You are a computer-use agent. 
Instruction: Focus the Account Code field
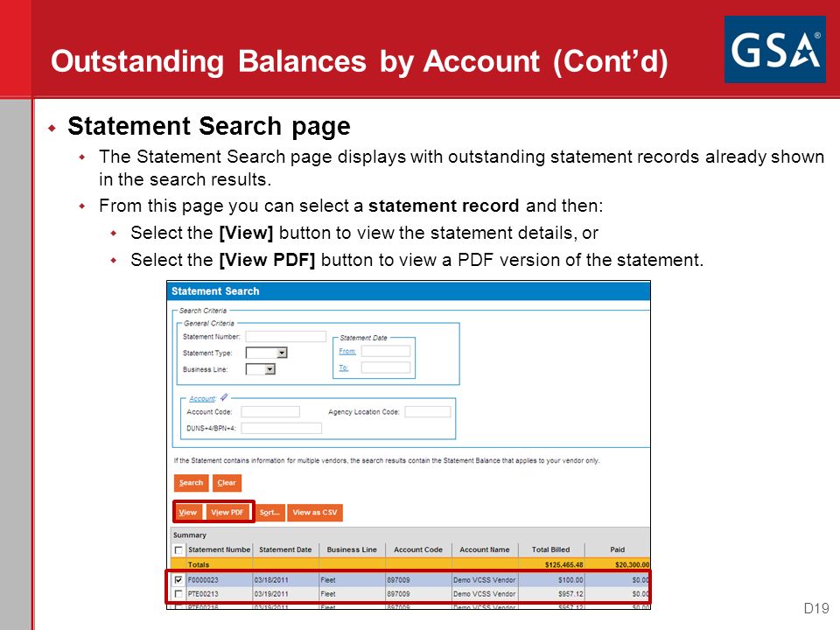(x=270, y=411)
